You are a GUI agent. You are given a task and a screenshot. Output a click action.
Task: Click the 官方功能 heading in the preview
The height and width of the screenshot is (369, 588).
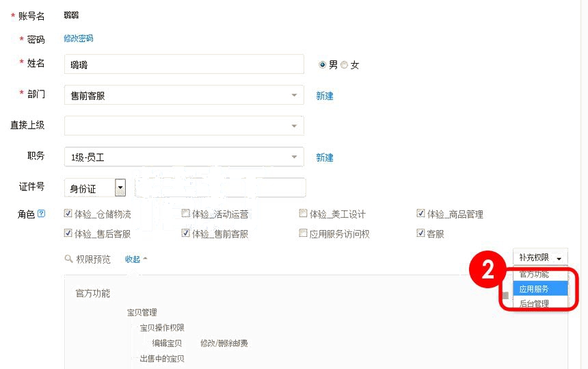click(x=92, y=293)
